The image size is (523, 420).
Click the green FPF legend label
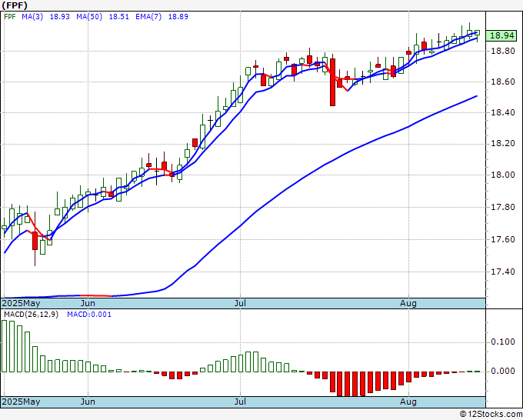pyautogui.click(x=10, y=17)
